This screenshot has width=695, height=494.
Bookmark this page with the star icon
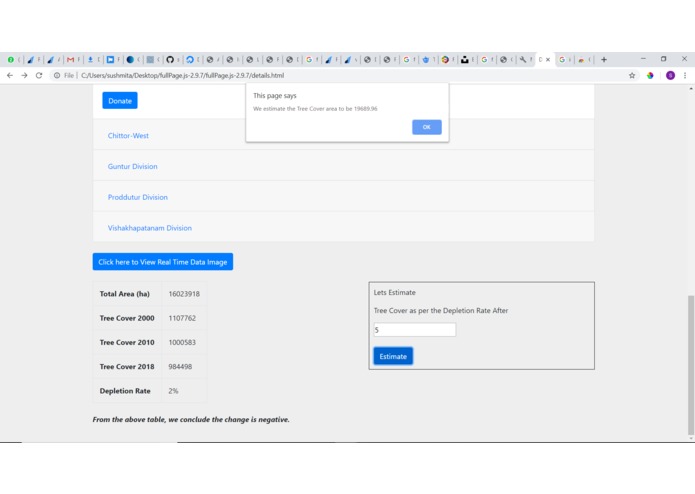click(632, 75)
